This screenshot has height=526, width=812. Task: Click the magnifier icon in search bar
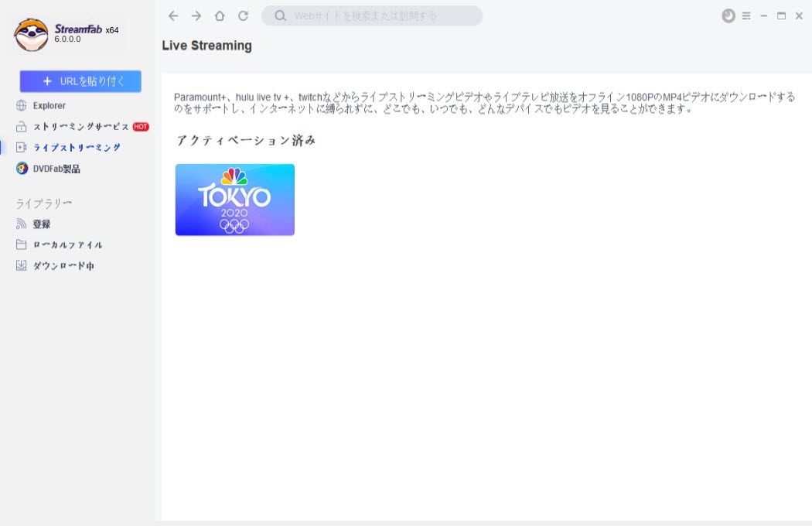tap(281, 16)
